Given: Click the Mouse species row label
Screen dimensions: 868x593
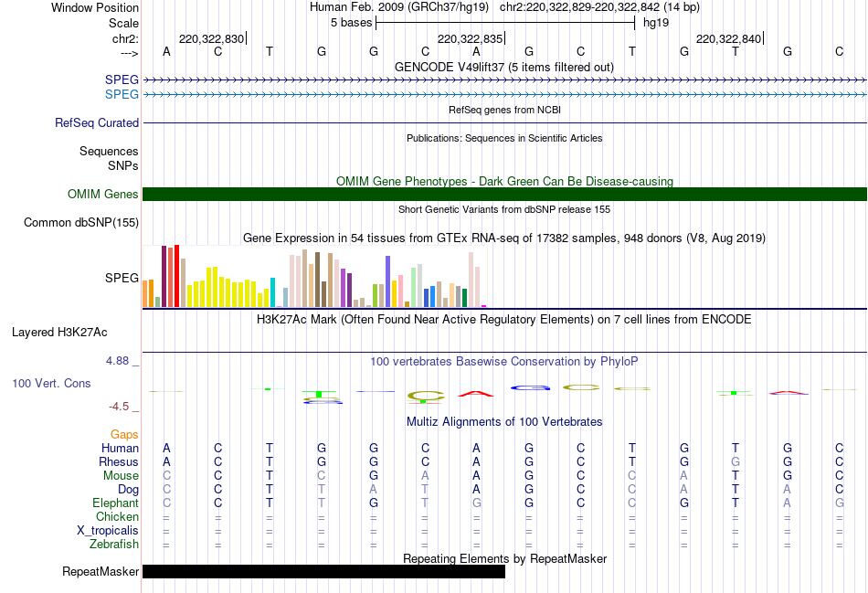Looking at the screenshot, I should tap(121, 476).
